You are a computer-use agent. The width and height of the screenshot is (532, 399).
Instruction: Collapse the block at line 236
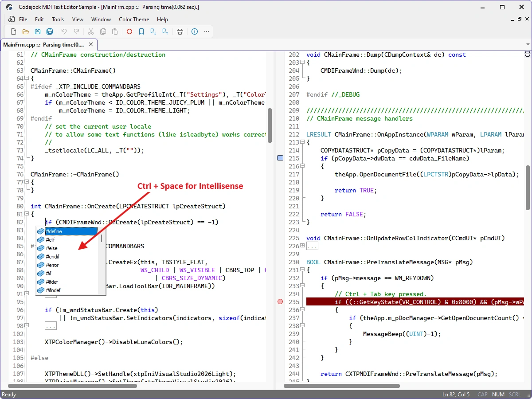tap(302, 310)
